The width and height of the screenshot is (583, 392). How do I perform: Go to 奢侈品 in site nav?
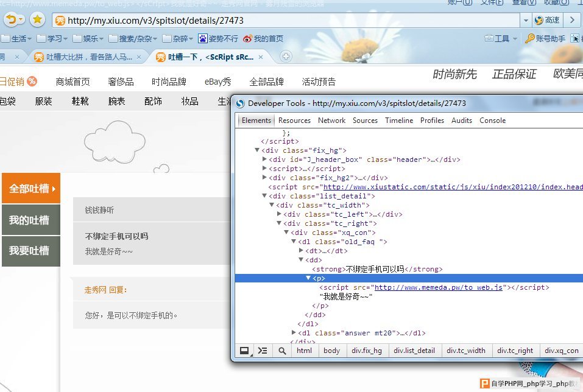tap(121, 82)
